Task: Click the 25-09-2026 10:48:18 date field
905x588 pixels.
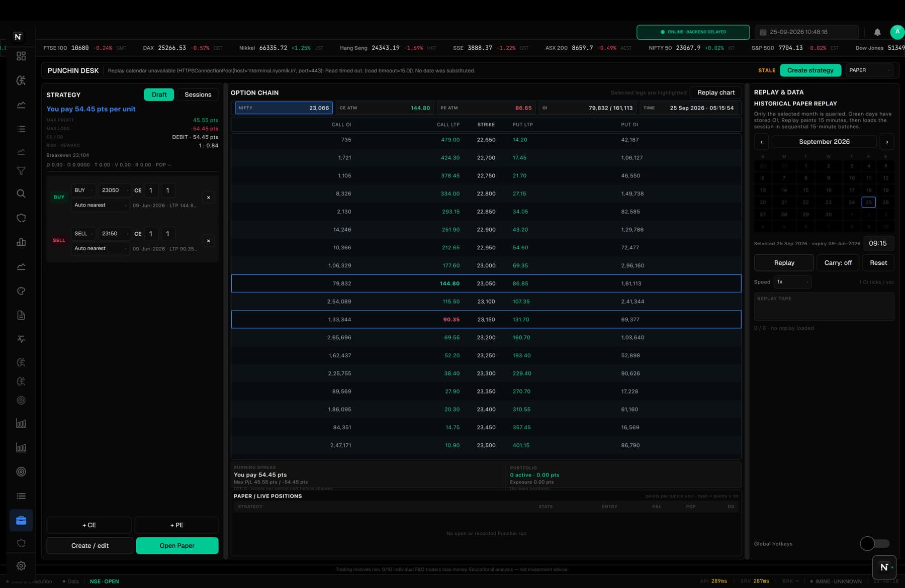Action: 807,32
